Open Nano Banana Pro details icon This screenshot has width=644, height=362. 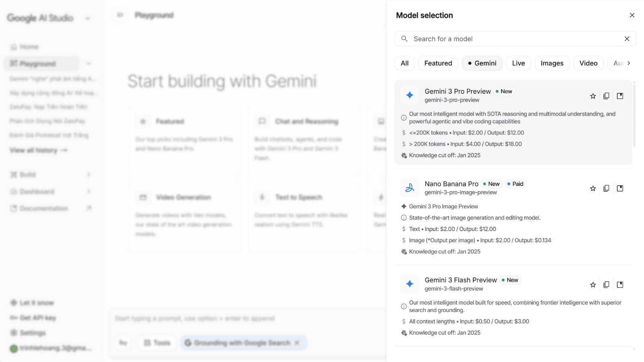tap(620, 188)
